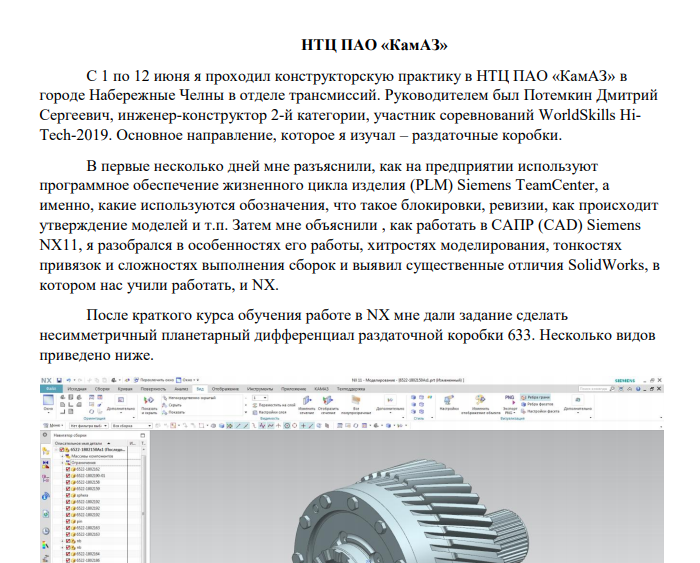Screen dimensions: 700x563
Task: Open Настройки слоя in the Видимость group
Action: tap(270, 412)
